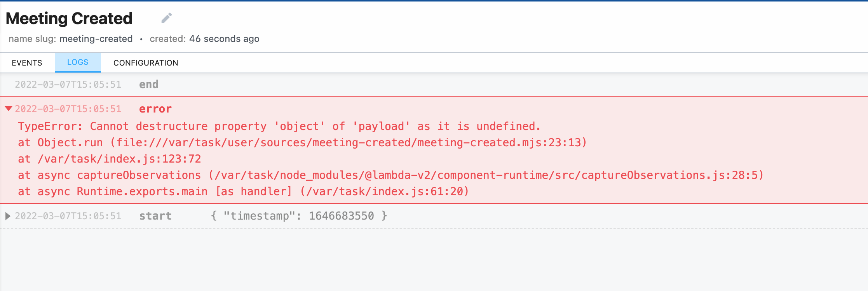Select the name slug meeting-created text

point(71,39)
